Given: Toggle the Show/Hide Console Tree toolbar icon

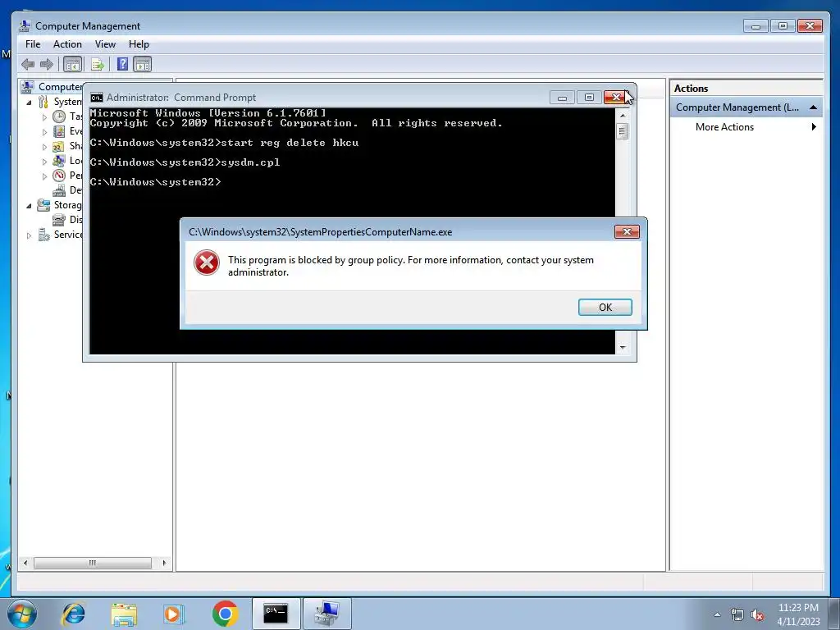Looking at the screenshot, I should coord(72,65).
